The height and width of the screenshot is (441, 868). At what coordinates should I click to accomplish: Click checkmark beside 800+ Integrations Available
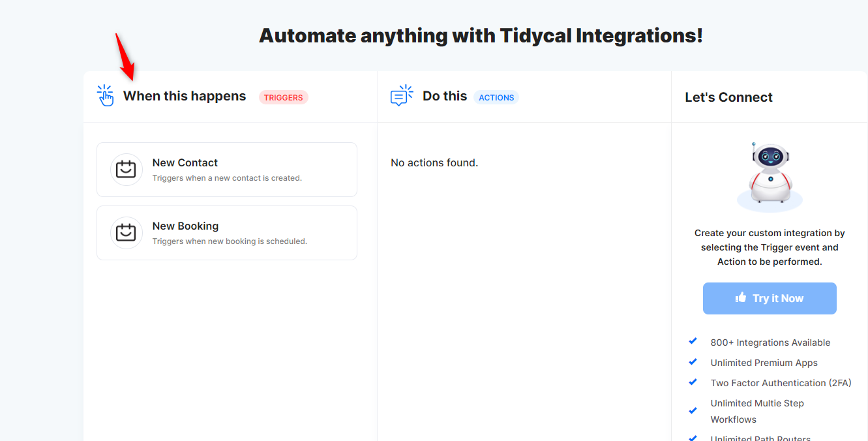coord(693,341)
